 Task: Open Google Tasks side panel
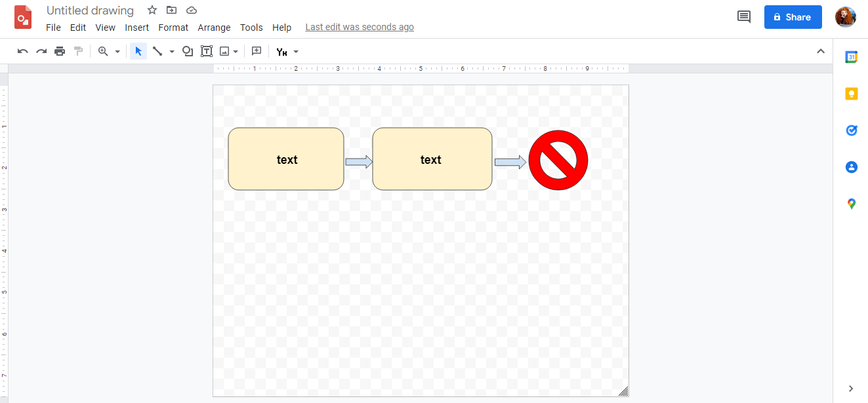(851, 130)
